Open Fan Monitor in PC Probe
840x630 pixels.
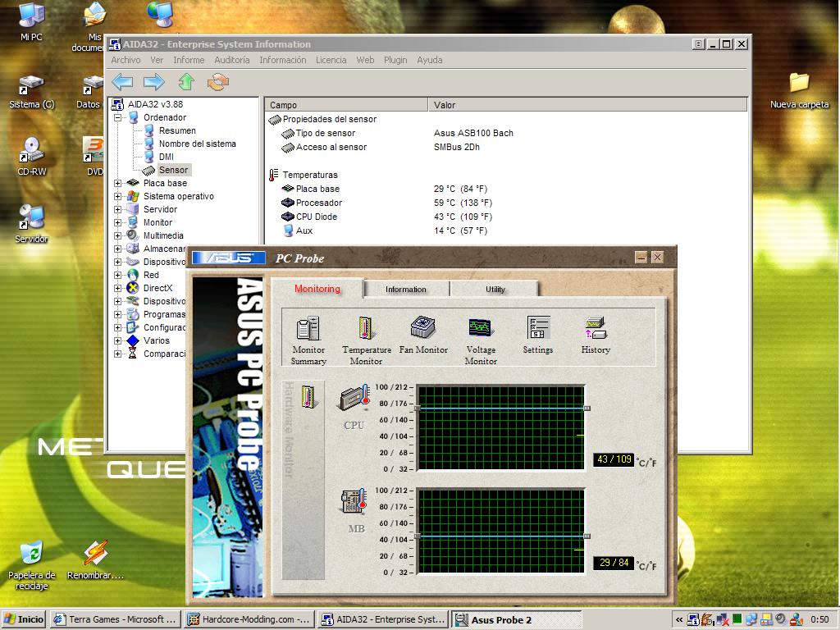pos(423,336)
